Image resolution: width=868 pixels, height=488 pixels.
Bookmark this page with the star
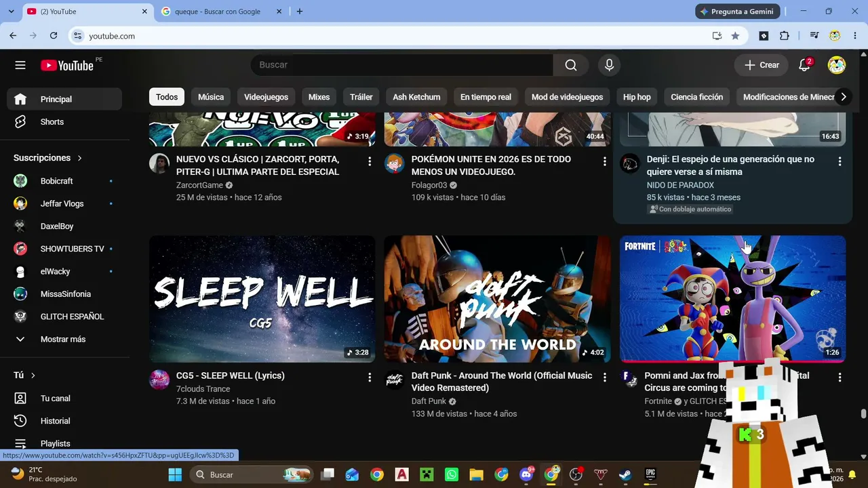[735, 36]
